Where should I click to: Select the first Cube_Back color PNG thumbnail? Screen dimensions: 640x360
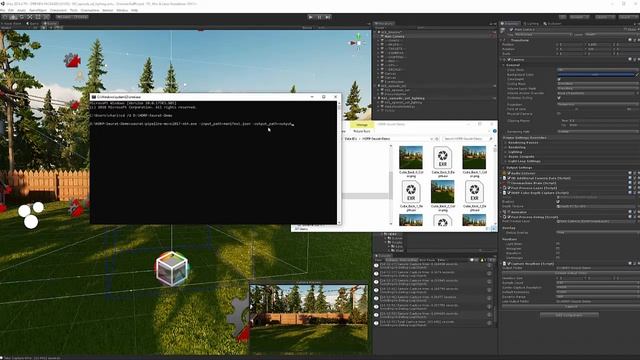(411, 157)
